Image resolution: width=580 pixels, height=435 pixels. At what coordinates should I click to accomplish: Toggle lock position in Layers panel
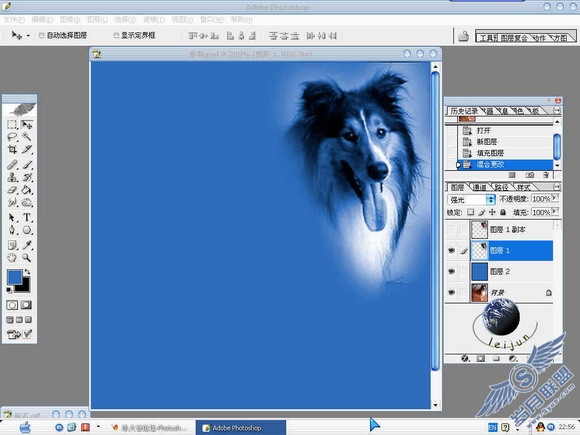click(x=492, y=212)
